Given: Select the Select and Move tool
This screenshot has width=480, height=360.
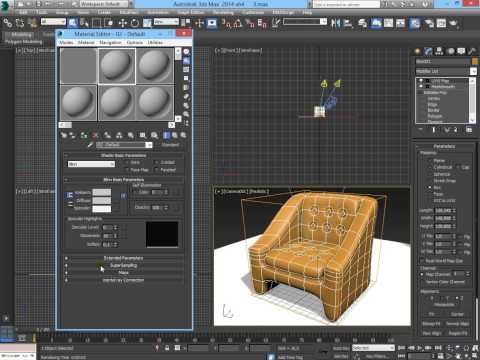Looking at the screenshot, I should (123, 23).
